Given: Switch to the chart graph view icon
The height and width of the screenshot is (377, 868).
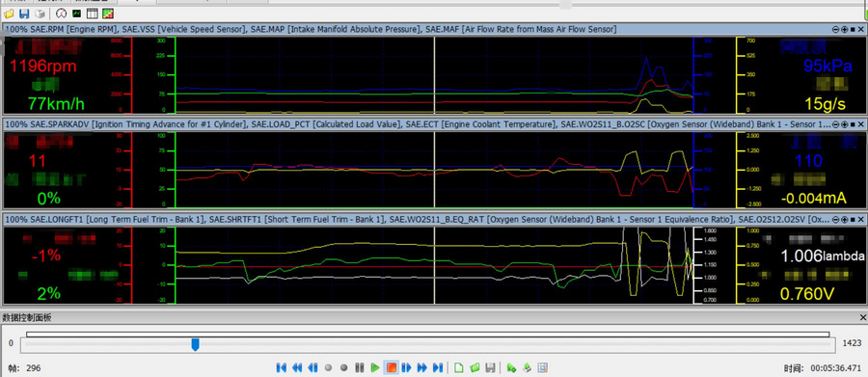Looking at the screenshot, I should pyautogui.click(x=77, y=13).
